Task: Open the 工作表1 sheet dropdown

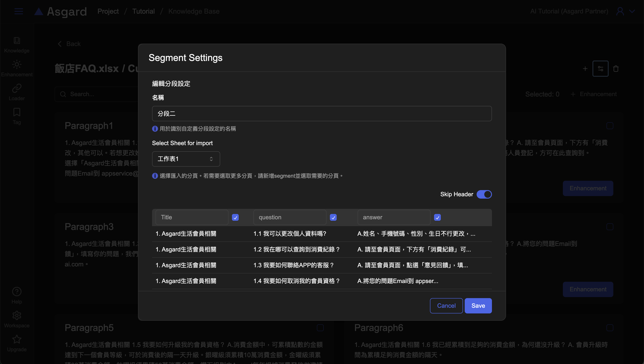Action: (x=186, y=159)
